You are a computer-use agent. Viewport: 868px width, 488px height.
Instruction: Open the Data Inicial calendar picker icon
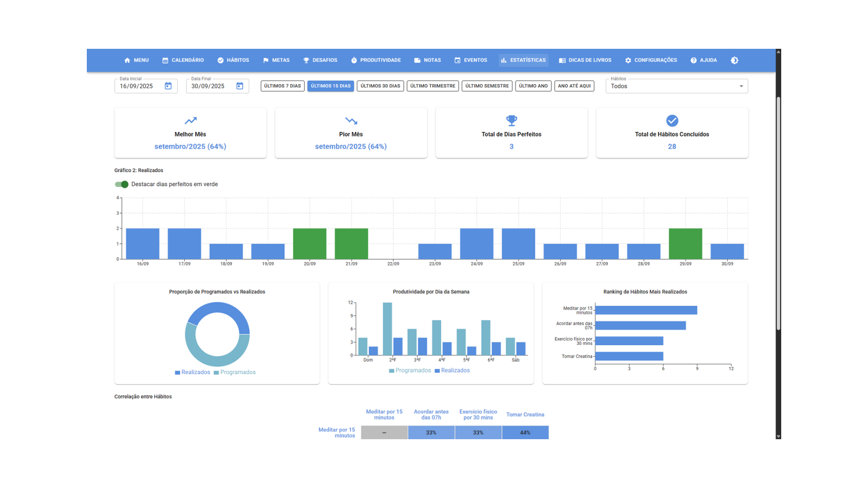[x=168, y=86]
